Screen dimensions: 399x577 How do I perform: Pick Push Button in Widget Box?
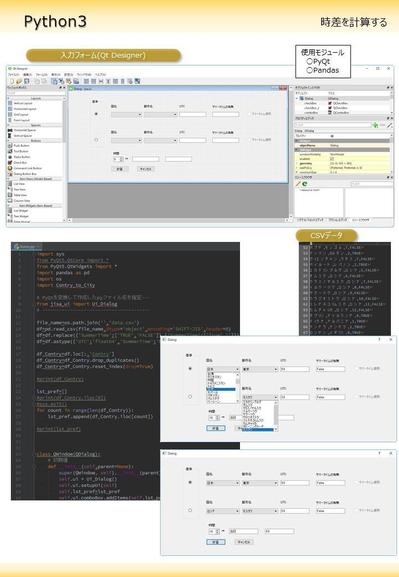coord(21,146)
